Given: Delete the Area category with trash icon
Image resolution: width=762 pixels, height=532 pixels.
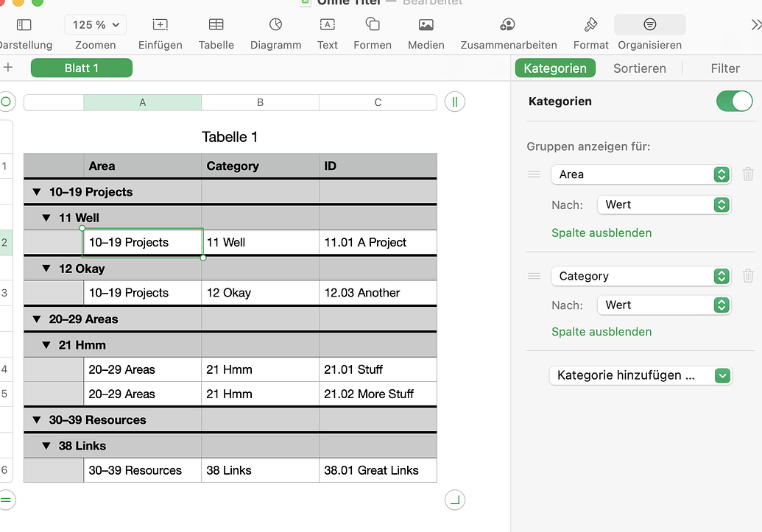Looking at the screenshot, I should click(748, 174).
